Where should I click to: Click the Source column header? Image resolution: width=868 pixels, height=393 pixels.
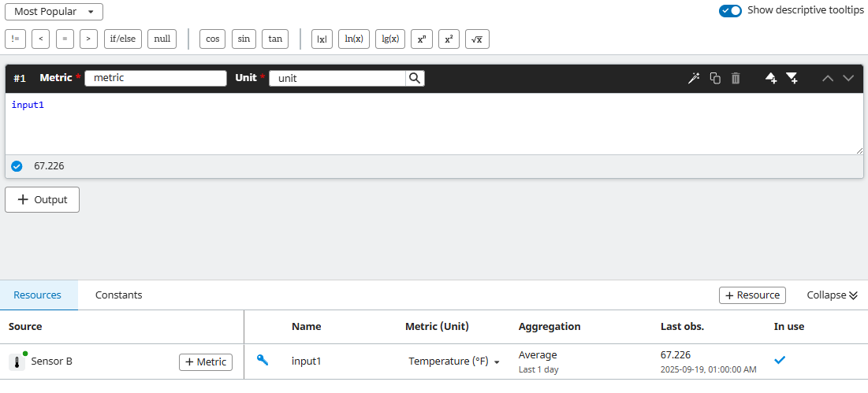click(25, 327)
